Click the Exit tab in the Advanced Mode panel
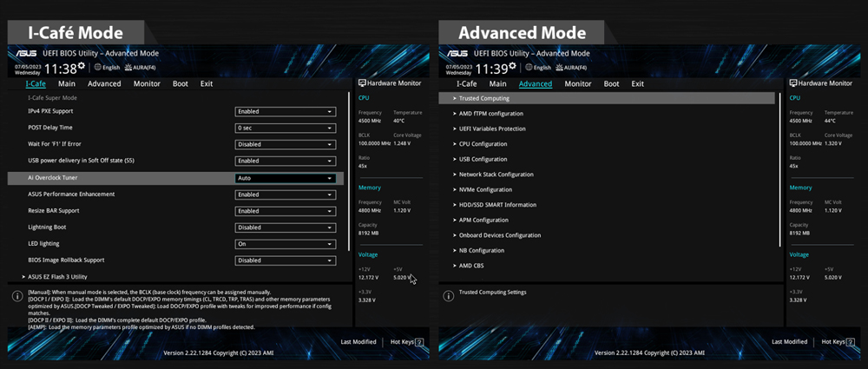868x369 pixels. pos(637,84)
